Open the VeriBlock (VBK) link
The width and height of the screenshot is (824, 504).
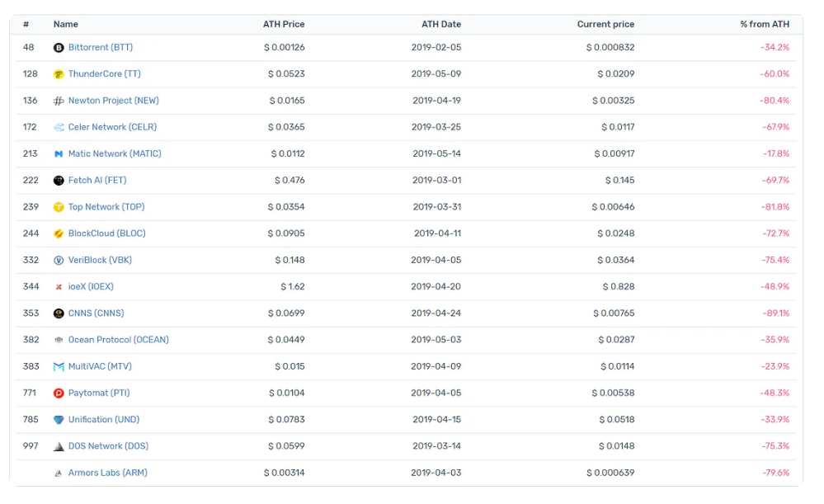(x=100, y=260)
